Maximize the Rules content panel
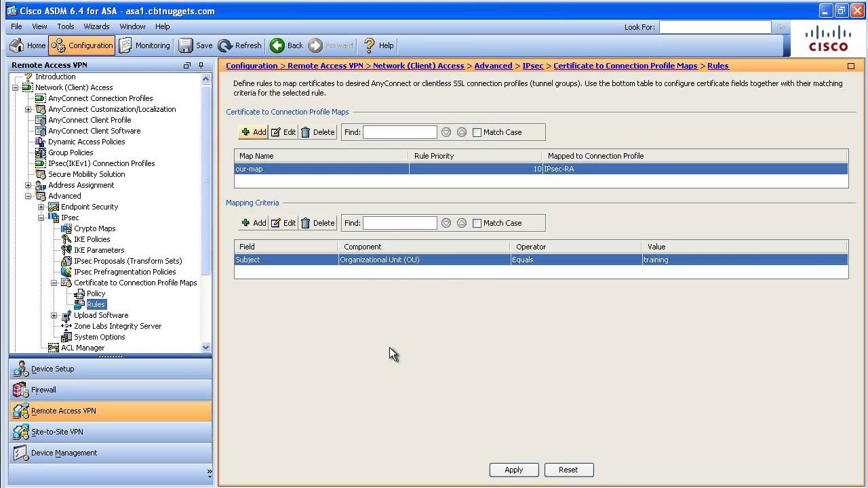The height and width of the screenshot is (488, 868). 850,66
